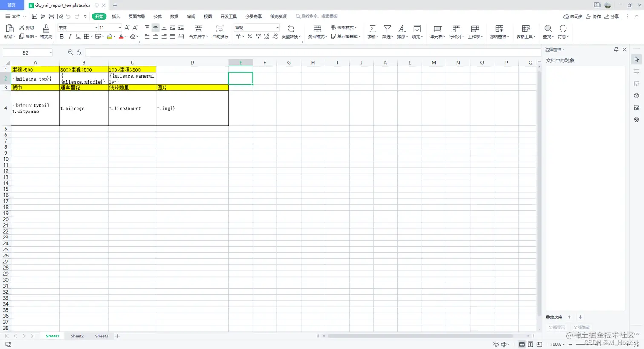Switch to the Sheet3 worksheet tab
644x349 pixels.
click(x=101, y=336)
